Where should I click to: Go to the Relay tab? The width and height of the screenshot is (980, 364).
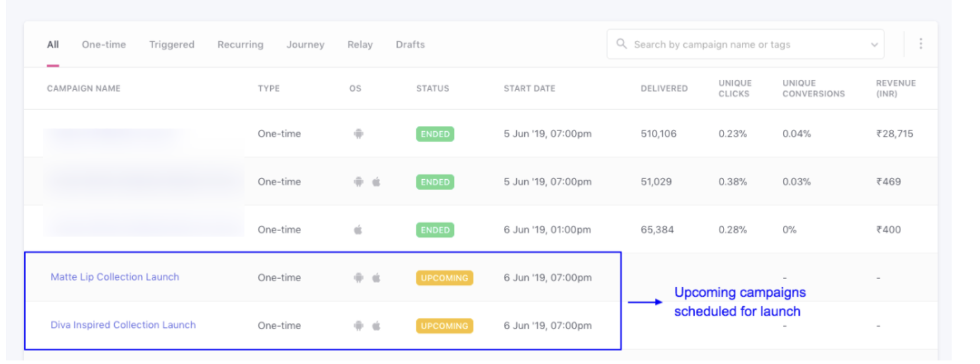[x=360, y=44]
